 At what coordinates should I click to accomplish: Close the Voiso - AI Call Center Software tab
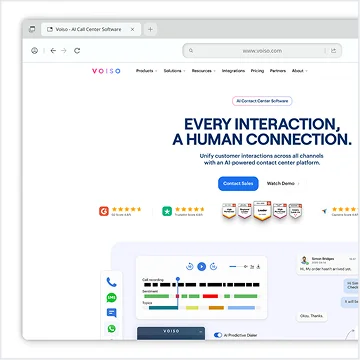[x=132, y=29]
